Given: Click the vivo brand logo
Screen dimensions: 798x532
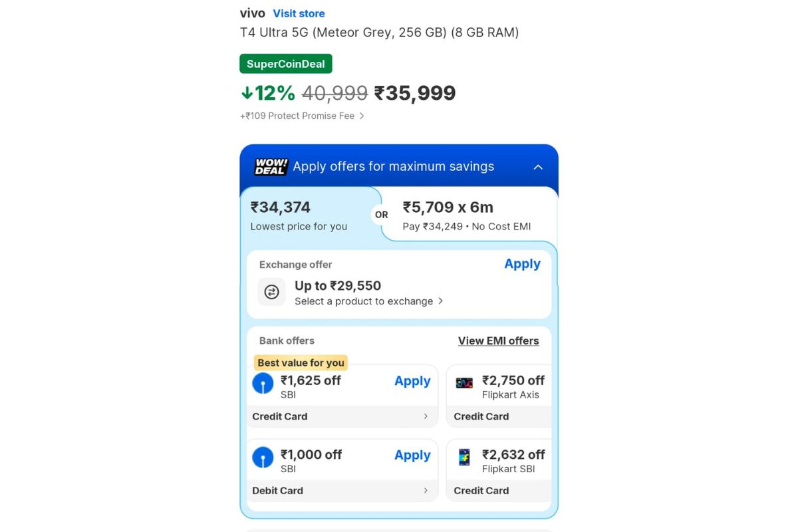Looking at the screenshot, I should [x=252, y=13].
